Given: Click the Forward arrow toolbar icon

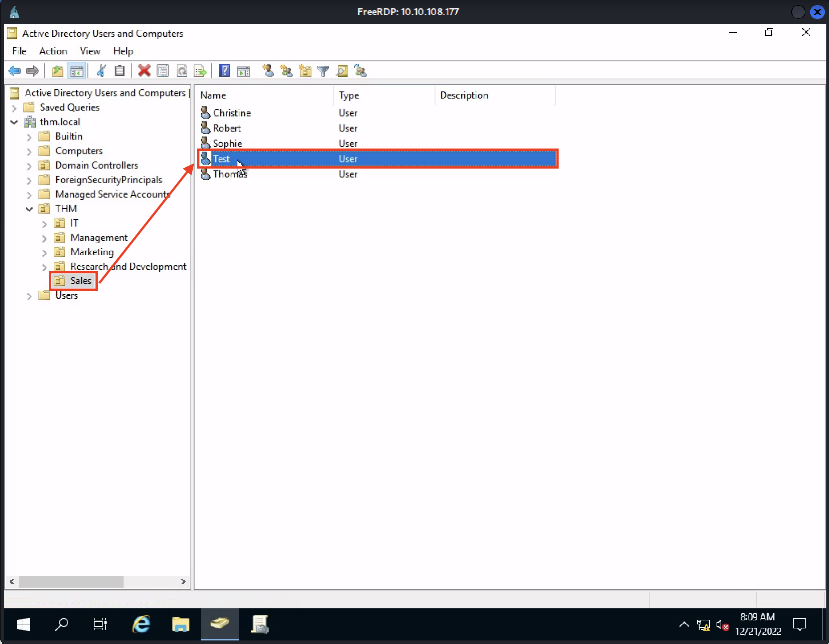Looking at the screenshot, I should 33,71.
